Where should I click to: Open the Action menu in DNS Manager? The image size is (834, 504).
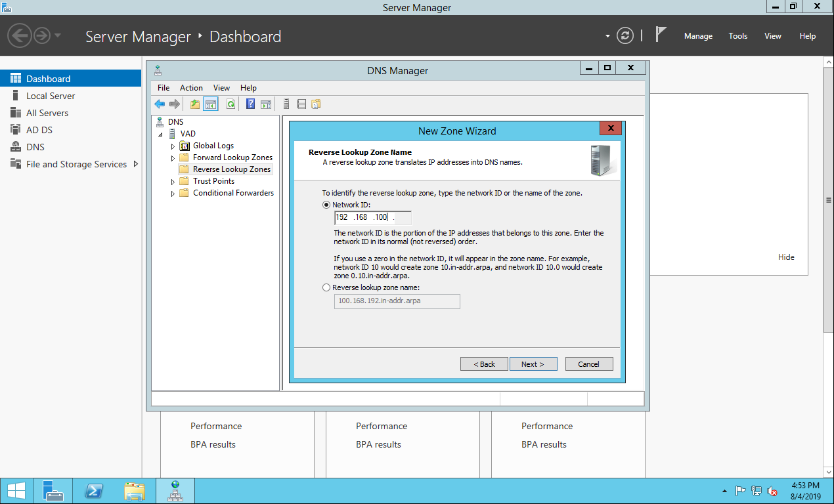[x=191, y=88]
